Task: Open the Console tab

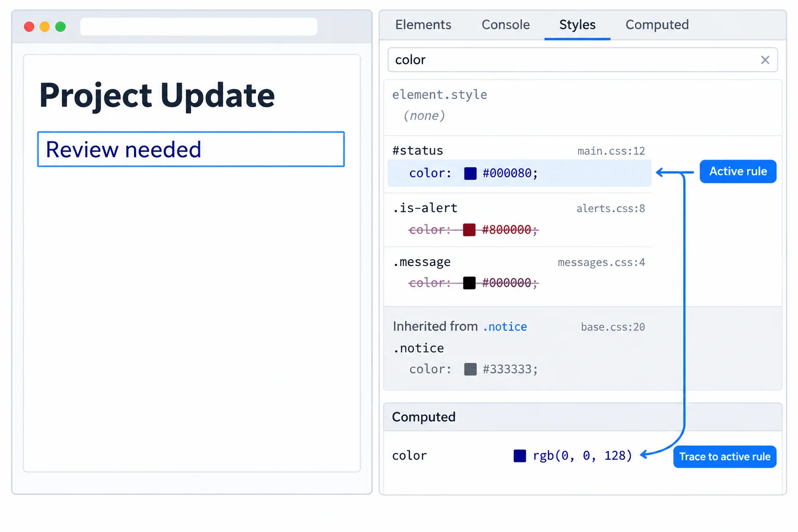Action: (506, 25)
